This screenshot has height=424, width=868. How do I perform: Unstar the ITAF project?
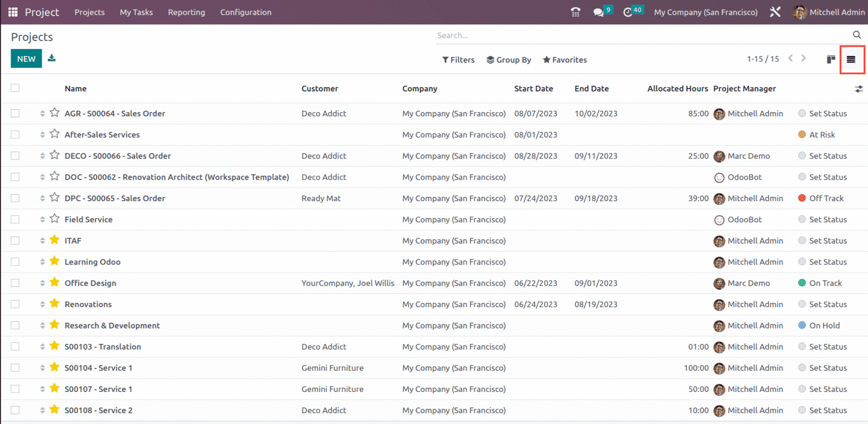[54, 240]
